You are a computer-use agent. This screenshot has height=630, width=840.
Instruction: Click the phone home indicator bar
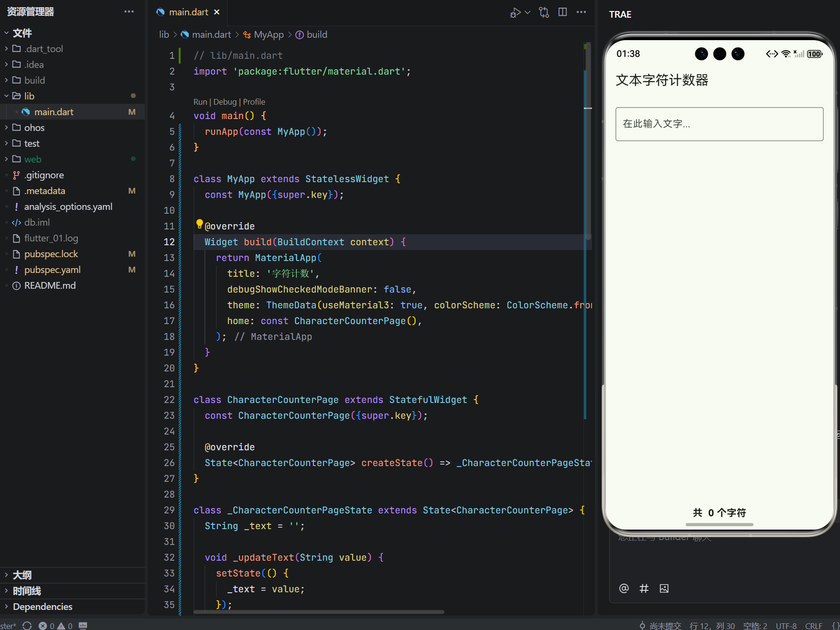(x=719, y=524)
